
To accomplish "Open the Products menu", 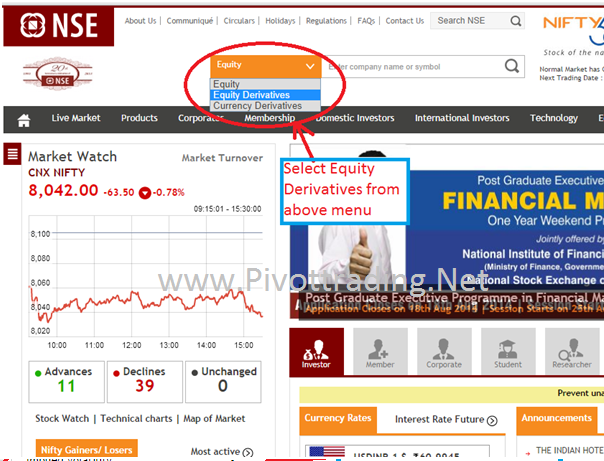I will coord(139,118).
